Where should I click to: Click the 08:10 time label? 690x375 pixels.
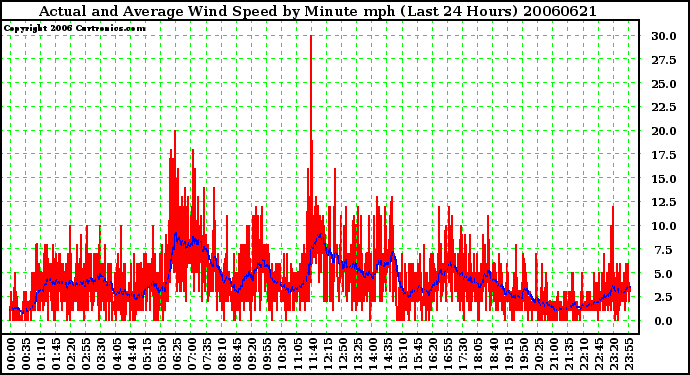pos(222,354)
